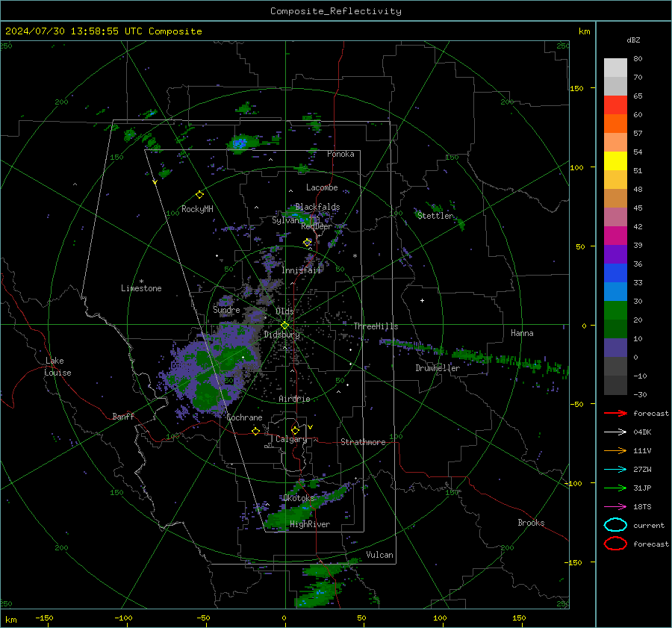672x628 pixels.
Task: Click the Didsbury map label
Action: click(281, 335)
